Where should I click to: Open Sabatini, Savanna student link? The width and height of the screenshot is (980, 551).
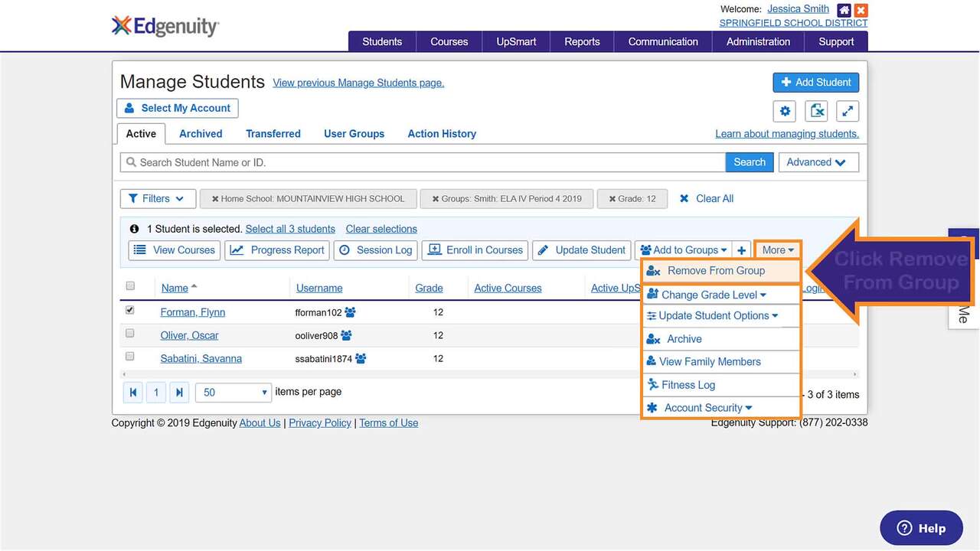201,359
